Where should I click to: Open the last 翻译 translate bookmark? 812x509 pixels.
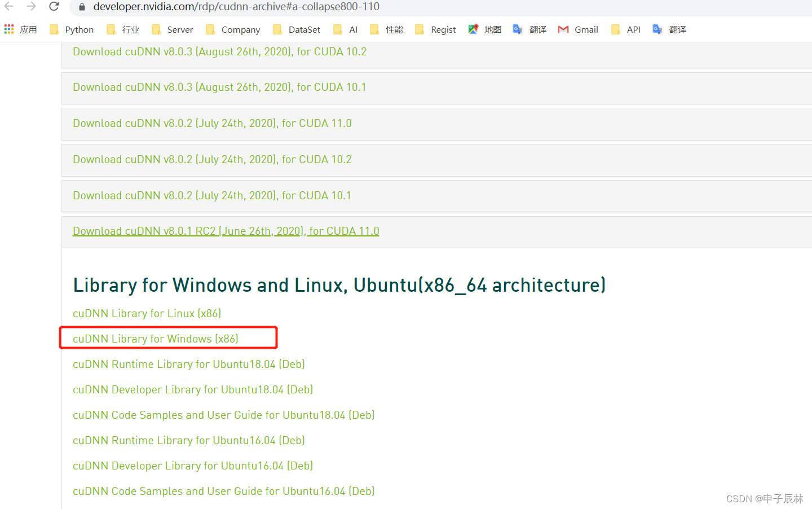coord(669,29)
